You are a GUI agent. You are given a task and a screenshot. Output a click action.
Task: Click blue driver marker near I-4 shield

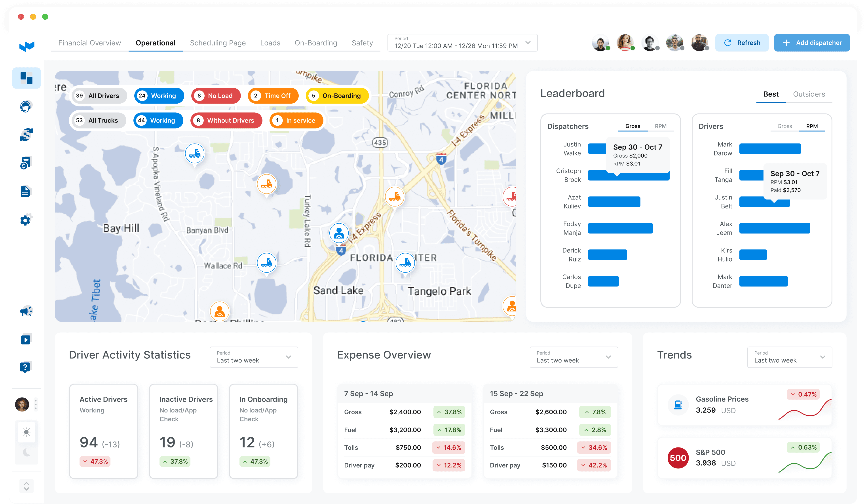[339, 233]
